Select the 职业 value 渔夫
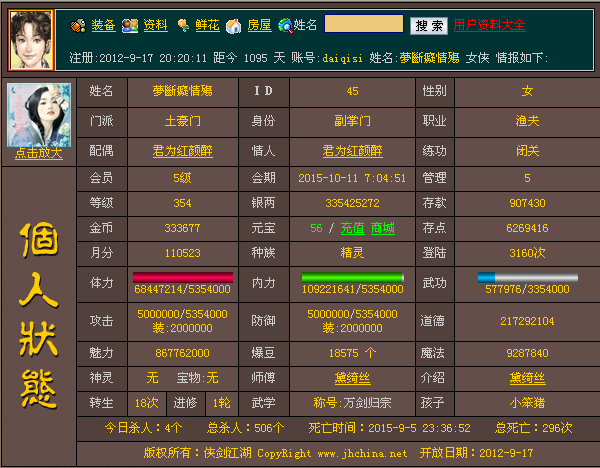 click(x=527, y=121)
